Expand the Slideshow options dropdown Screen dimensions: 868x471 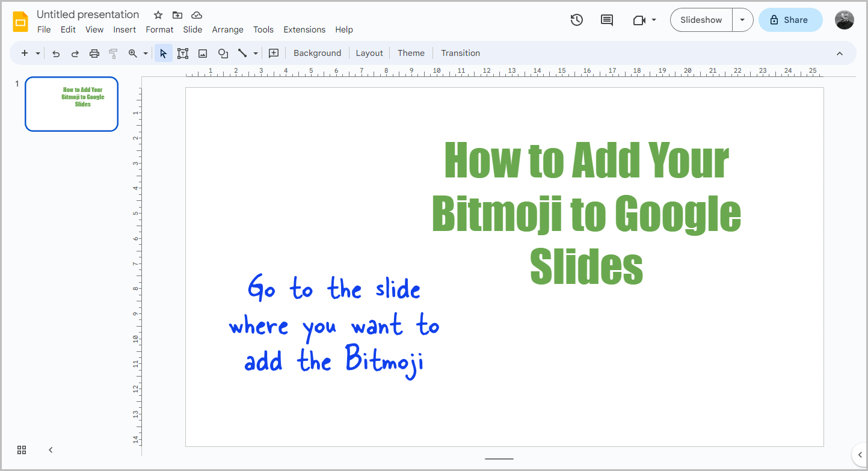coord(742,19)
